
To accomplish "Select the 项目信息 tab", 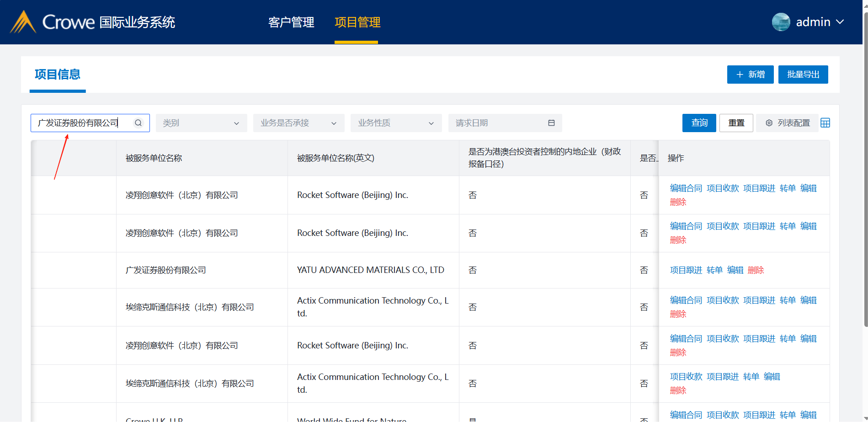I will [58, 75].
